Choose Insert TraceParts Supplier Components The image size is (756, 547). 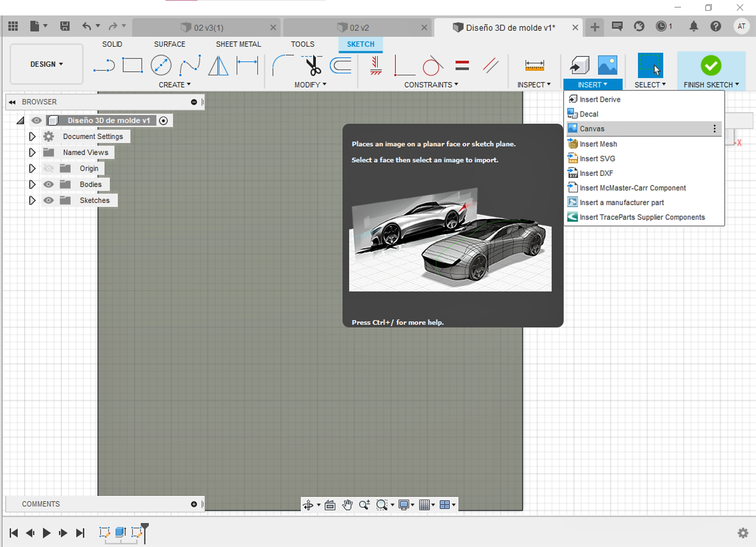pyautogui.click(x=644, y=217)
